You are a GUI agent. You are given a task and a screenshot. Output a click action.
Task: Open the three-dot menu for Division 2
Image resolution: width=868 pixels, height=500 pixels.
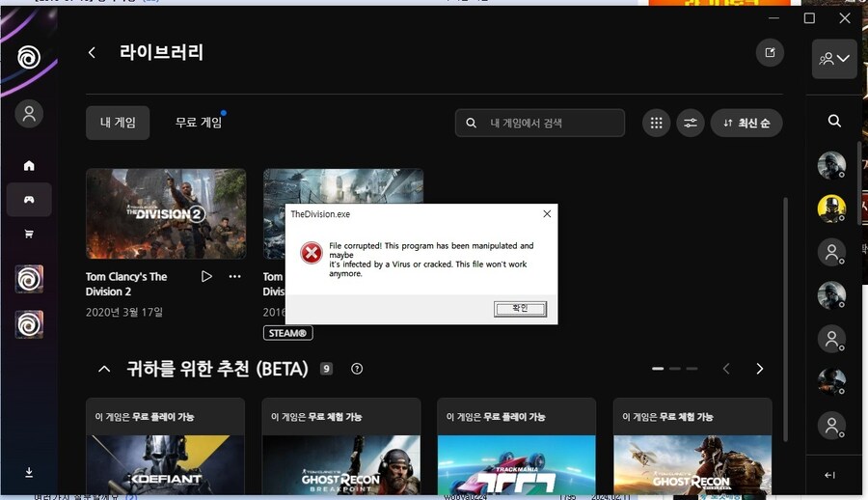234,276
